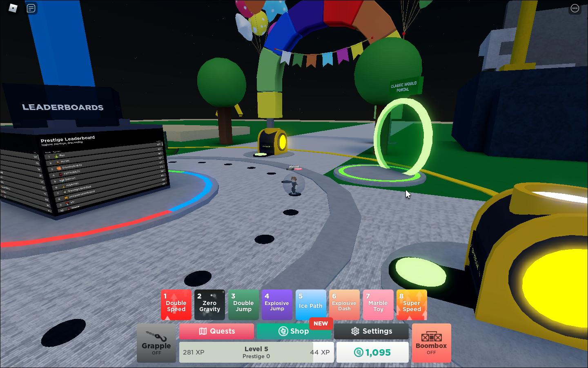Activate the Super Speed ability
588x368 pixels.
pyautogui.click(x=412, y=305)
